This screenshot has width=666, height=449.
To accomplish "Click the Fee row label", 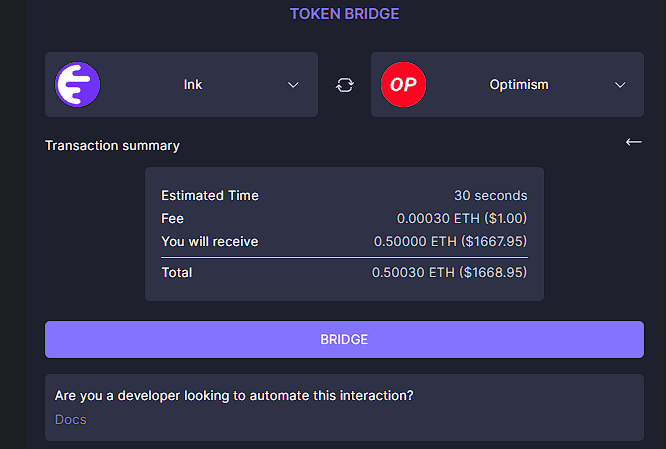I will (x=172, y=218).
